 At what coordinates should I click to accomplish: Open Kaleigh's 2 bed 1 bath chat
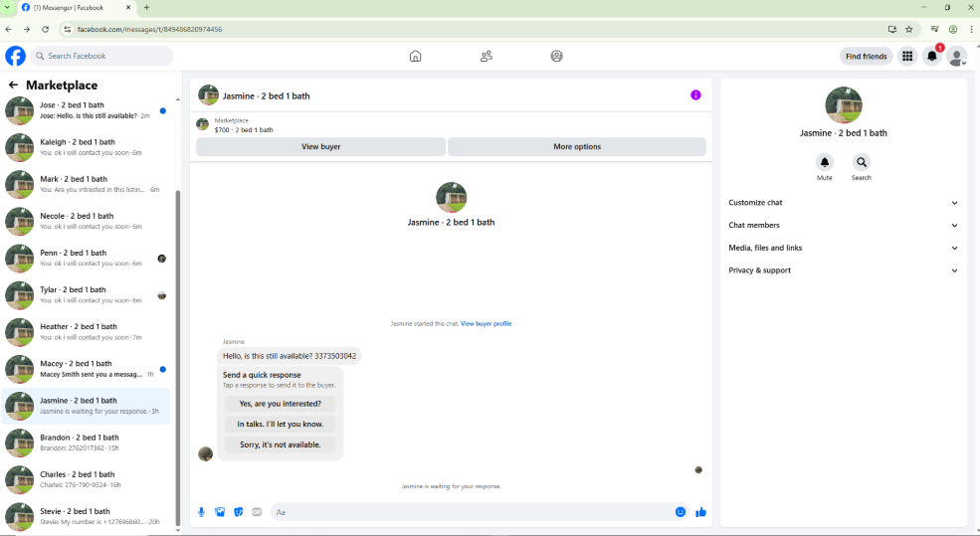[86, 147]
